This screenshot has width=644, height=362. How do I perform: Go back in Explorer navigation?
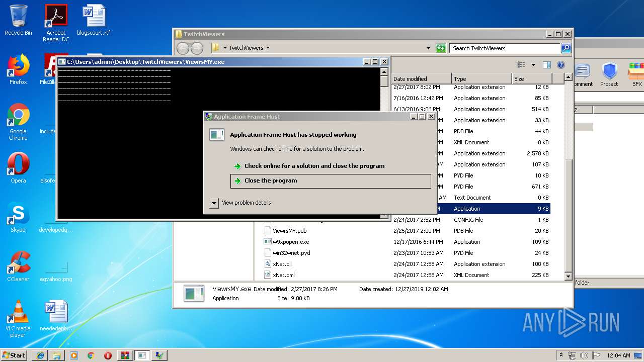click(183, 48)
